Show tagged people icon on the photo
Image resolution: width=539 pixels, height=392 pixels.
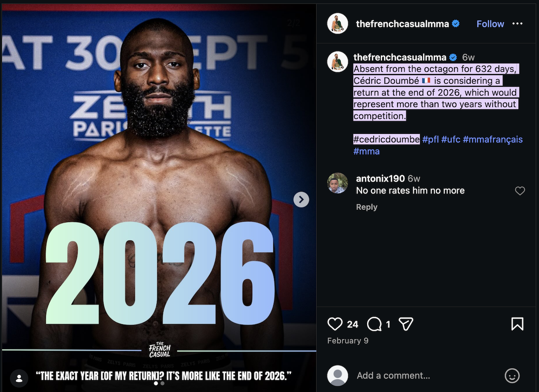click(x=19, y=378)
